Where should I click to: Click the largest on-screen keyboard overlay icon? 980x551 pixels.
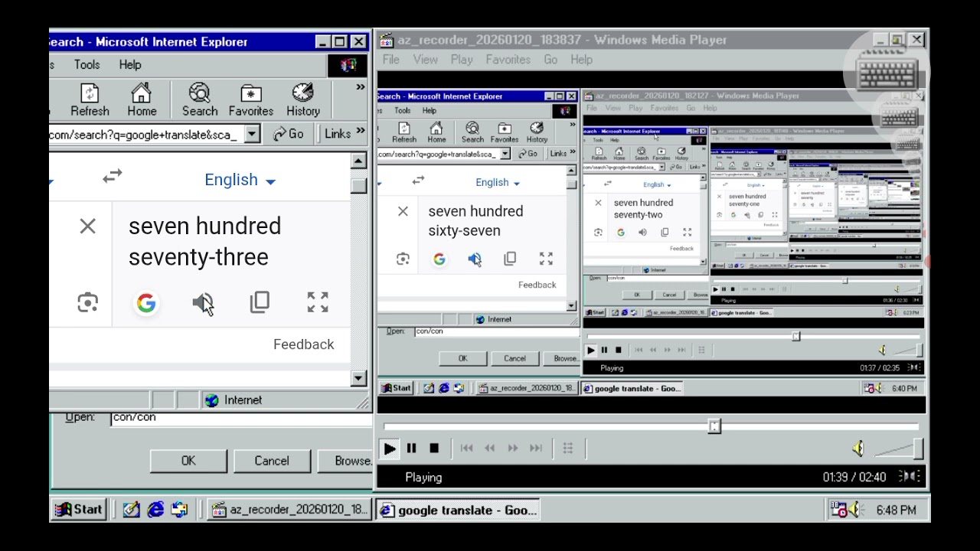pos(887,73)
